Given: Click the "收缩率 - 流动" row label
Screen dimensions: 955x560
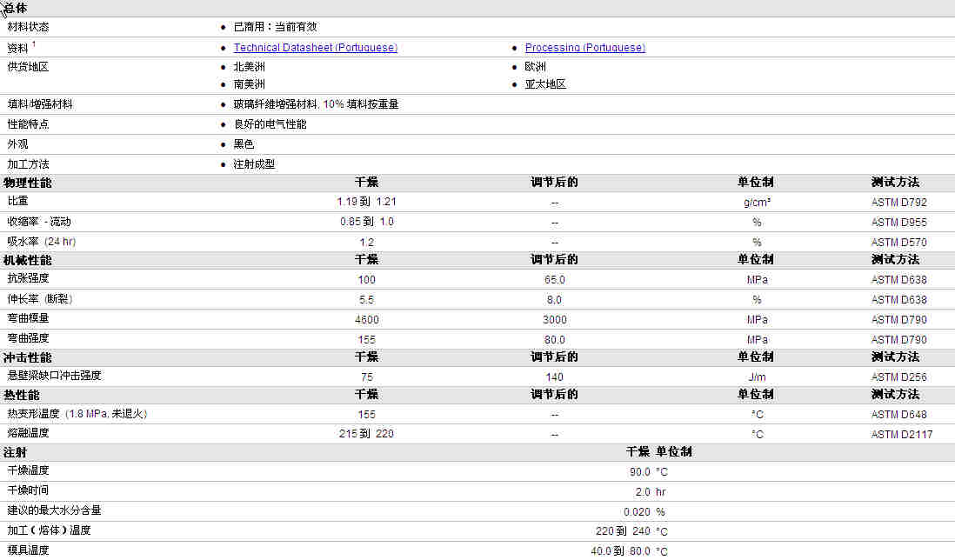Looking at the screenshot, I should click(x=39, y=222).
